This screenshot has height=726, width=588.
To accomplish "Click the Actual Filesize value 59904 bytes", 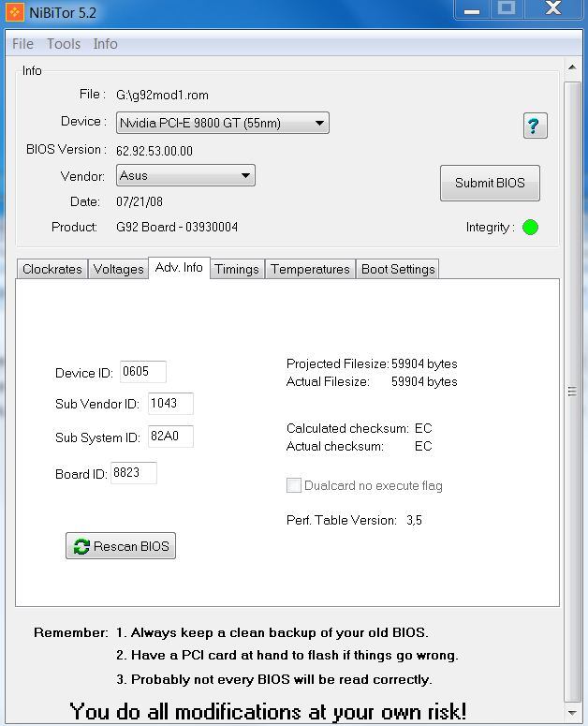I will (x=424, y=381).
